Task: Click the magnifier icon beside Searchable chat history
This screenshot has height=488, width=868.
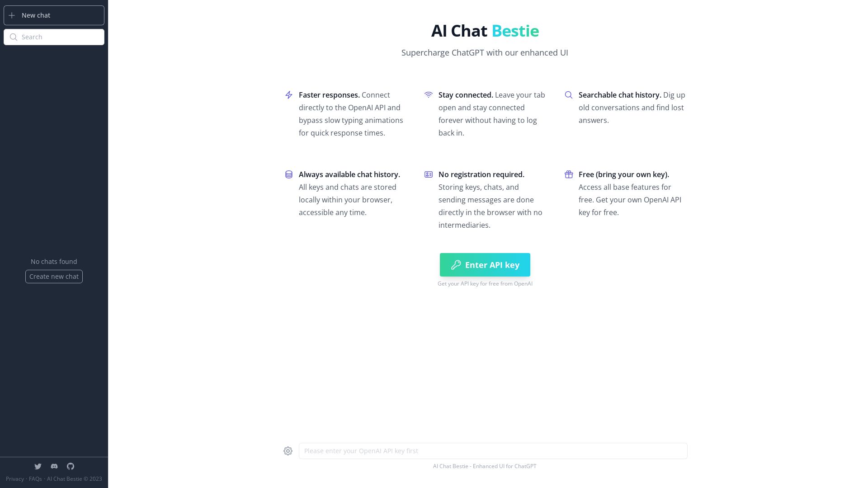Action: [569, 95]
